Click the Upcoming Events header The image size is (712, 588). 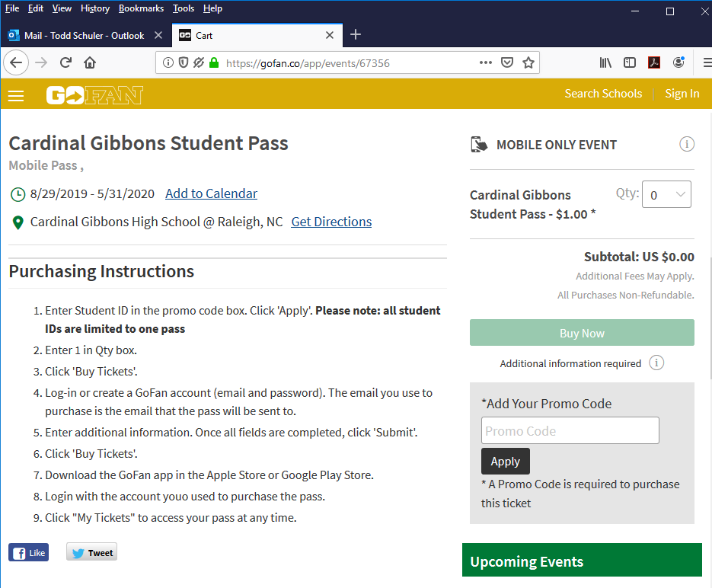pos(582,560)
